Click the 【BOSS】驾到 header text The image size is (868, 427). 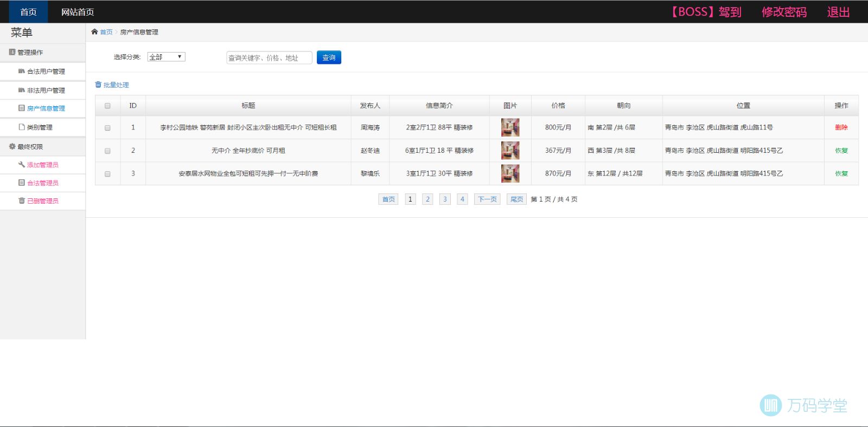(705, 12)
